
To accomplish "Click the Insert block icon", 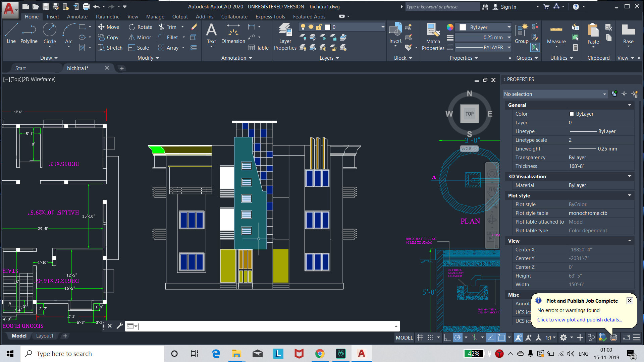I will pos(395,32).
